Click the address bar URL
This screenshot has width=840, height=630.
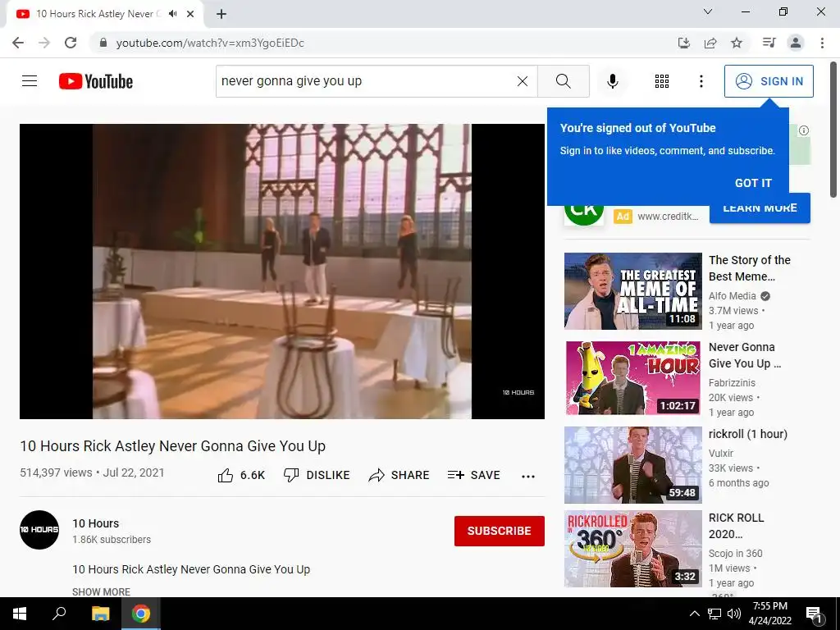point(210,43)
